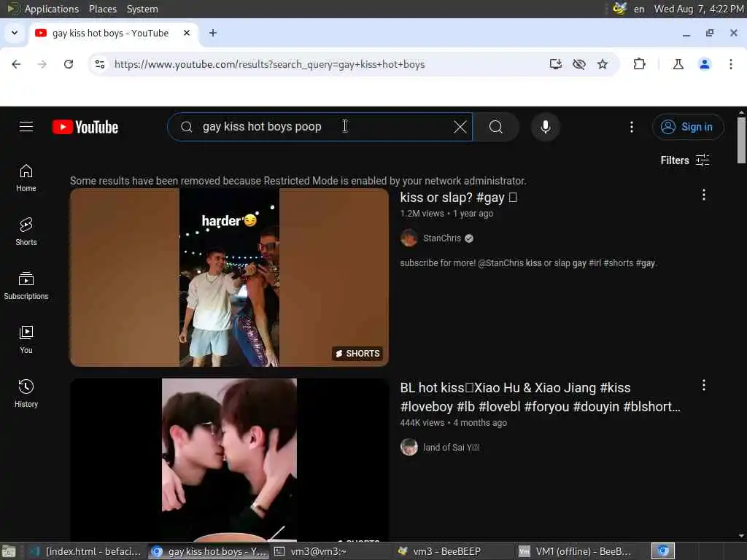Open Subscriptions in the sidebar
This screenshot has height=560, width=747.
click(x=26, y=285)
